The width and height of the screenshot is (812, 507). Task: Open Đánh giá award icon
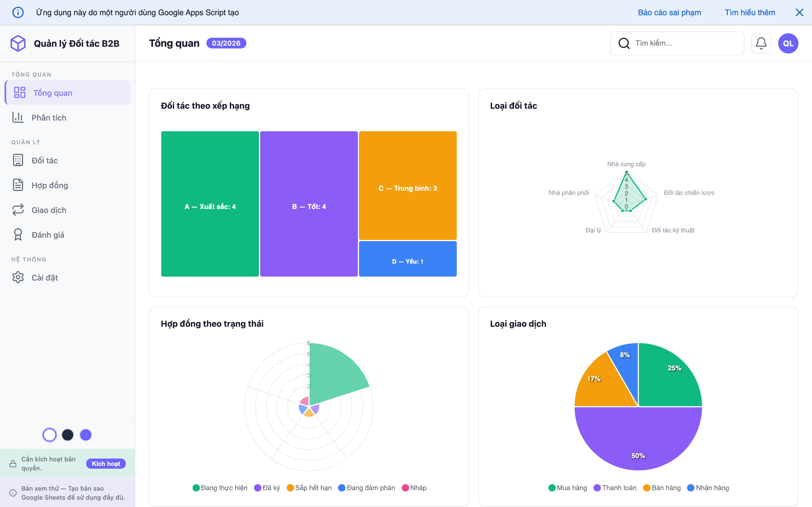(18, 235)
